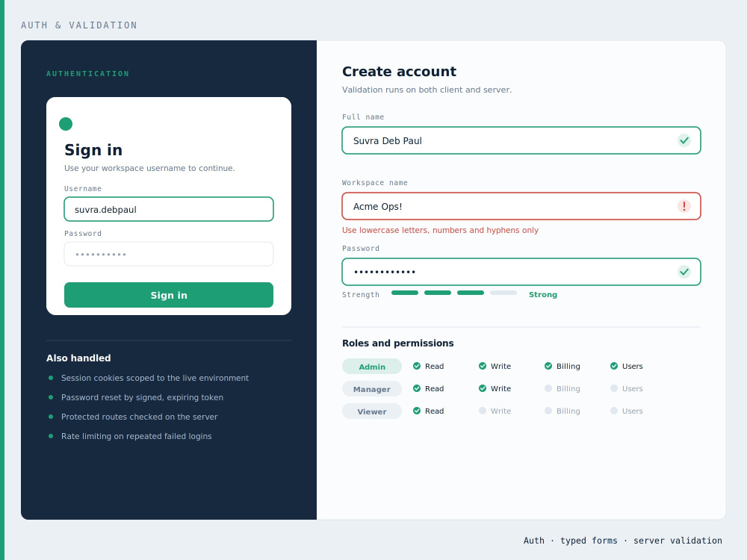Focus the Sign in card Password field
This screenshot has height=560, width=747.
[169, 254]
